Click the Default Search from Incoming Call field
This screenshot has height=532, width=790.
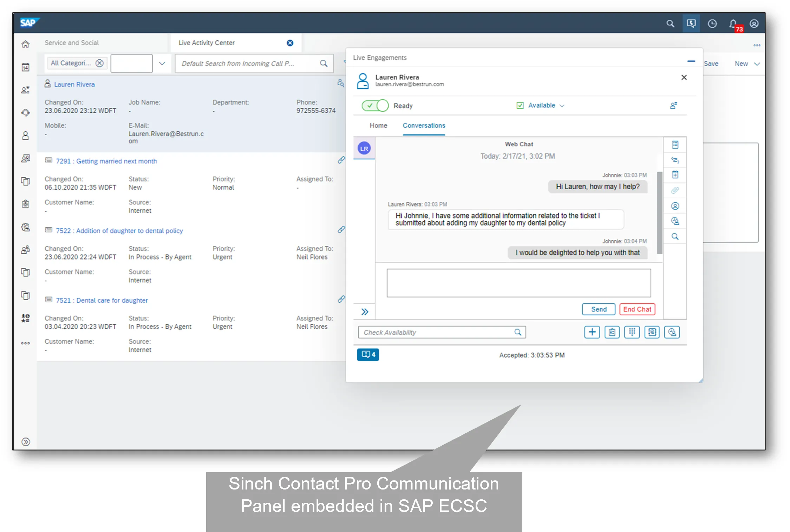tap(254, 64)
